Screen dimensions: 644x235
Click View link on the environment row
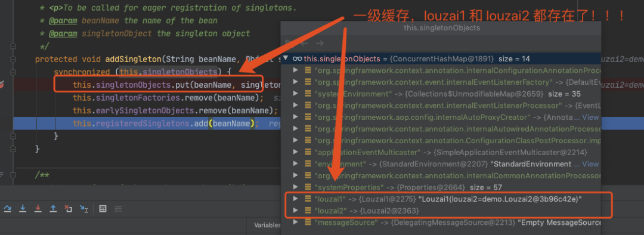[590, 164]
